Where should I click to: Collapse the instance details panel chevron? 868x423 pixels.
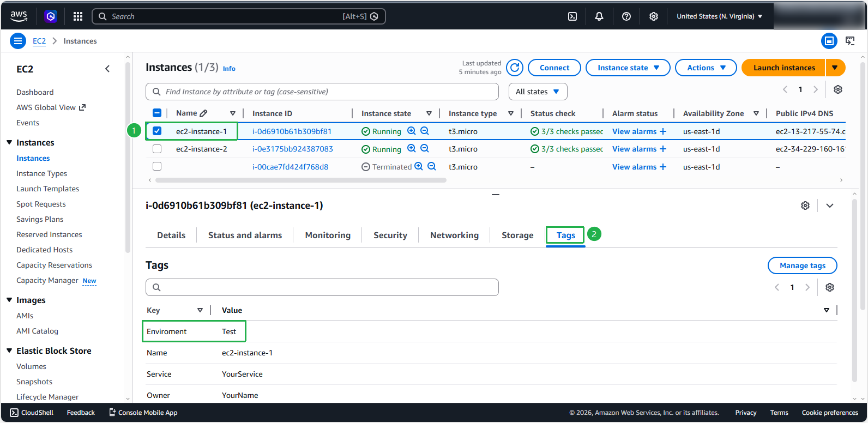click(x=830, y=206)
